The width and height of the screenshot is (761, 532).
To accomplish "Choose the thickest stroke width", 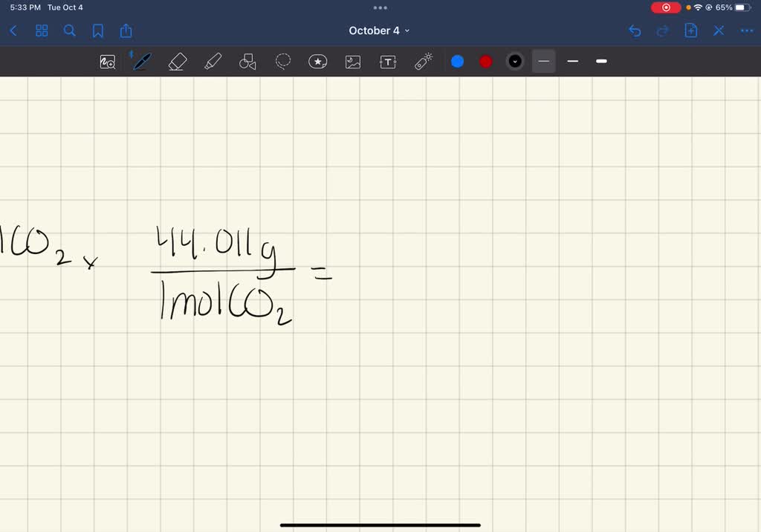I will (x=601, y=62).
